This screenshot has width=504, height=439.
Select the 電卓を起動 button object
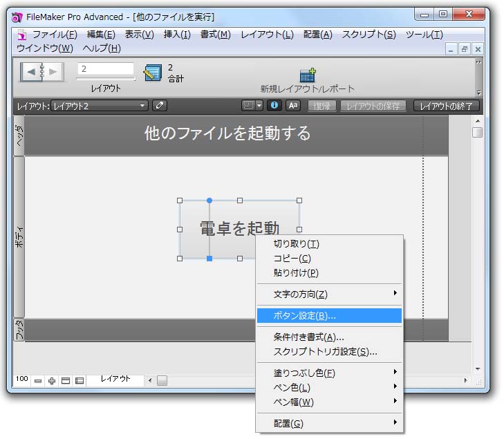pos(239,229)
